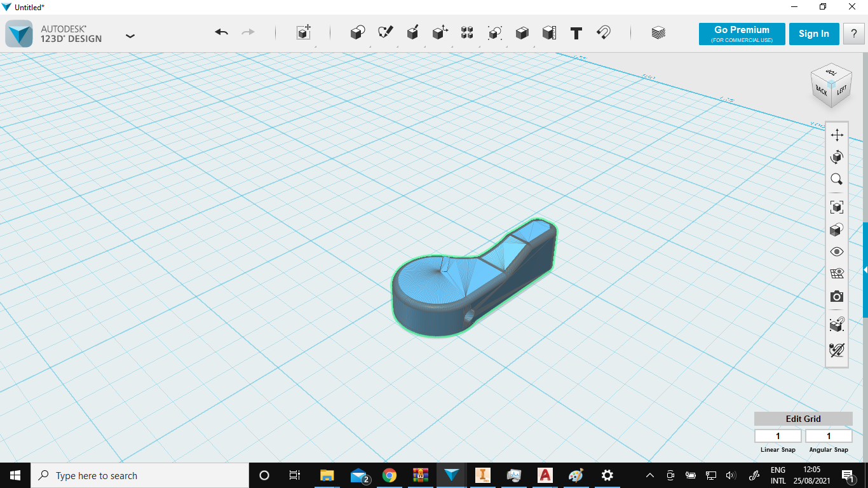
Task: Open the Combine tool
Action: [x=522, y=33]
